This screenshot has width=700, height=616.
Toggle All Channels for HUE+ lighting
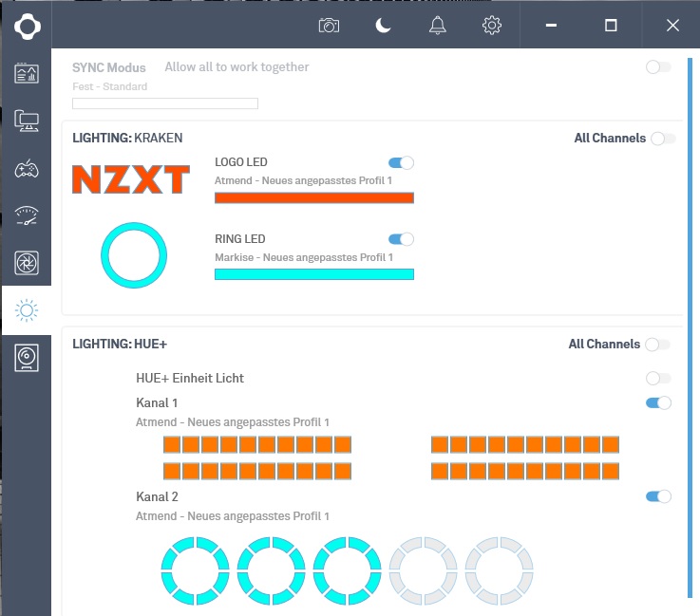(657, 345)
